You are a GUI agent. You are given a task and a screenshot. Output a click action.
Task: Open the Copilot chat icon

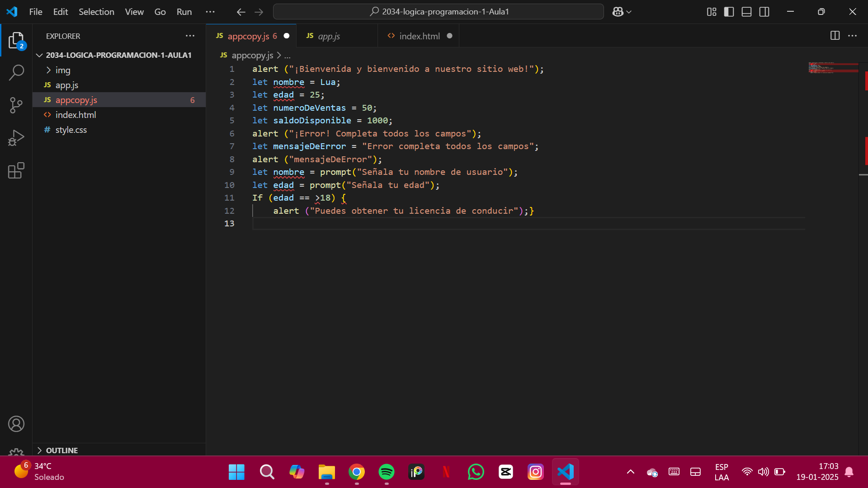pos(618,12)
